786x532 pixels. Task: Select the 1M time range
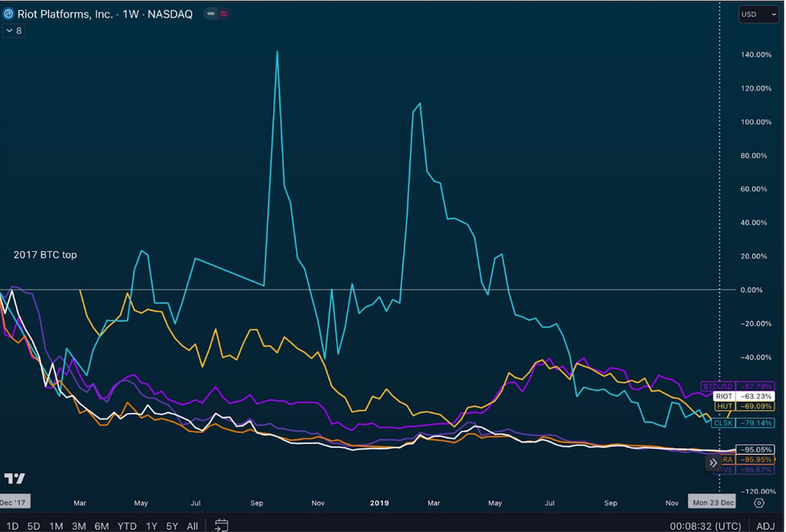pyautogui.click(x=56, y=526)
